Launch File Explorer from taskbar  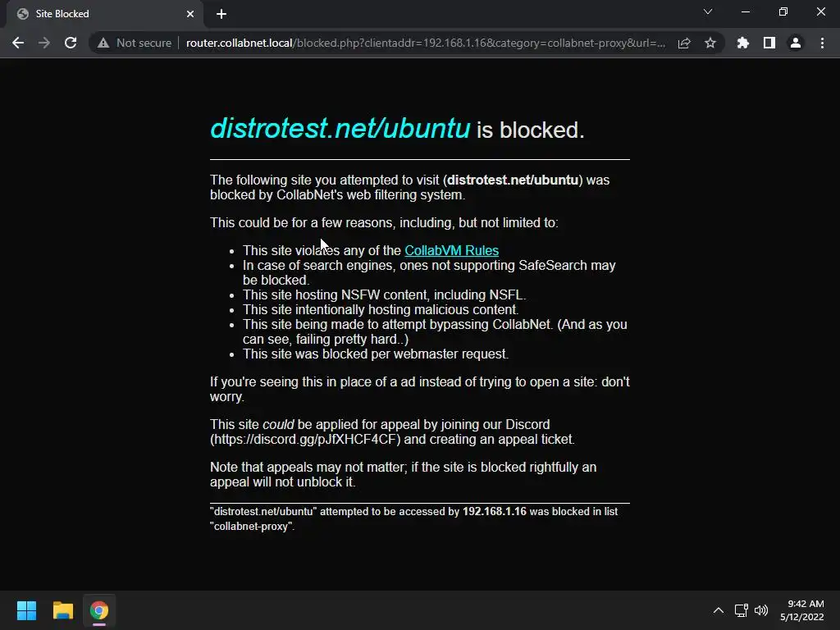[x=62, y=610]
